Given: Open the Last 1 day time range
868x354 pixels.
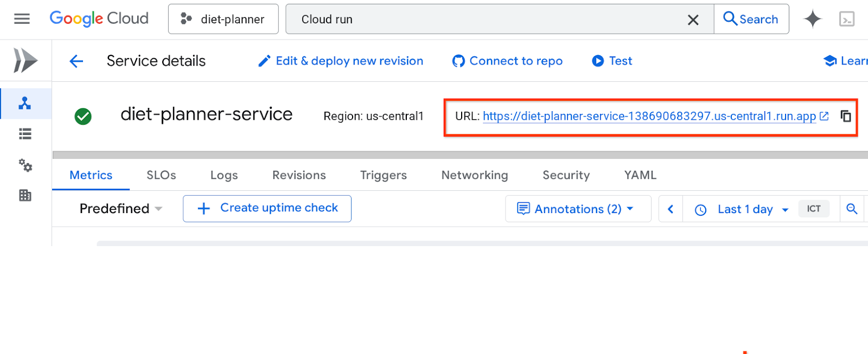Looking at the screenshot, I should click(x=744, y=209).
